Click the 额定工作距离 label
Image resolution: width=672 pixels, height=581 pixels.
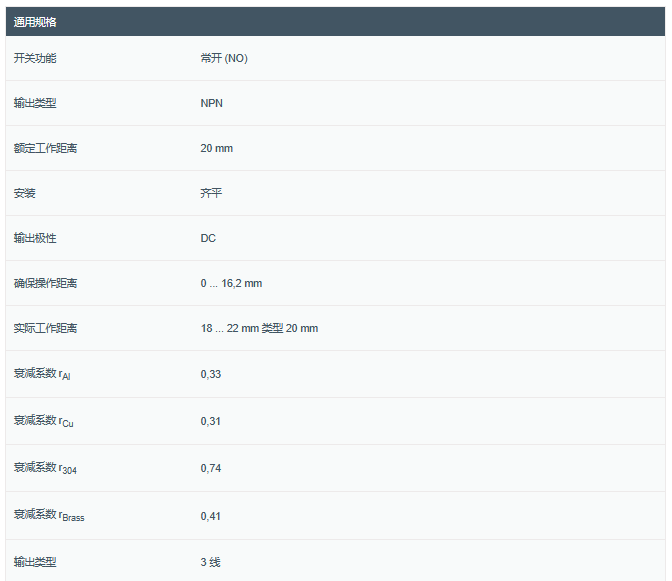click(45, 148)
